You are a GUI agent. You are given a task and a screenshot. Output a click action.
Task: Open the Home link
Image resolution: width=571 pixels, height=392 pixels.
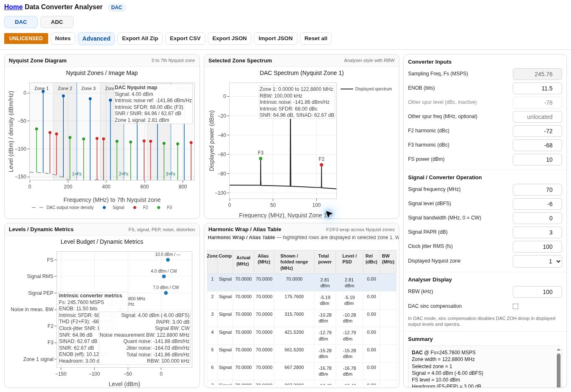coord(13,7)
